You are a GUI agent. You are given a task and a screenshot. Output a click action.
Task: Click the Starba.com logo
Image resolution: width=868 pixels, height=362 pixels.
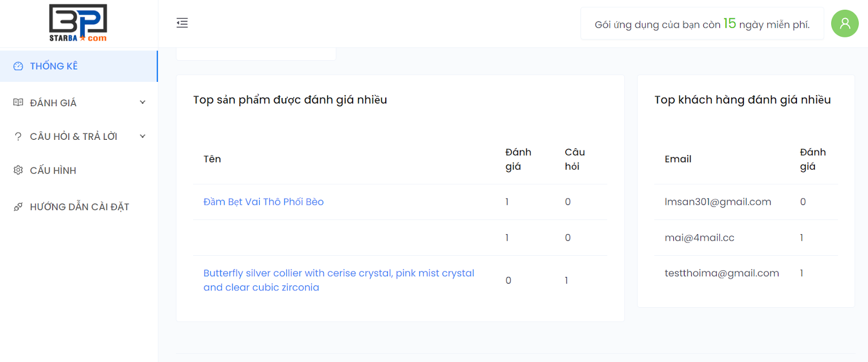click(78, 23)
